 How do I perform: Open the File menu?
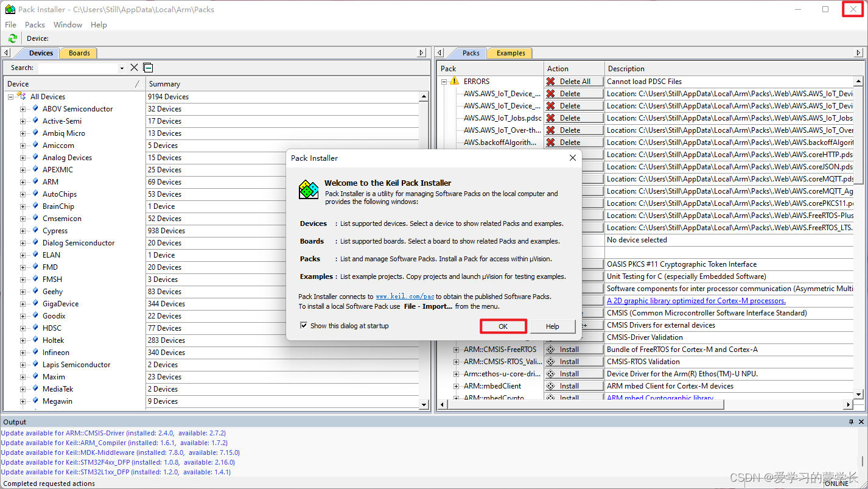tap(10, 24)
